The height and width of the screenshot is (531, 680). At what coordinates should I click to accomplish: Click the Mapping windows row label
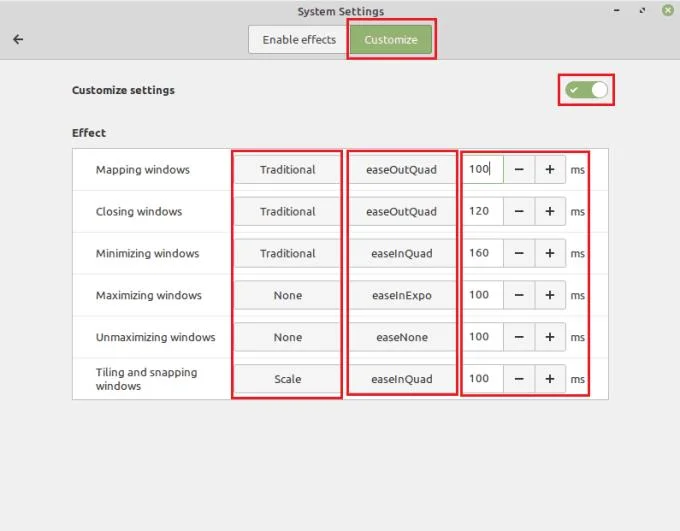143,170
